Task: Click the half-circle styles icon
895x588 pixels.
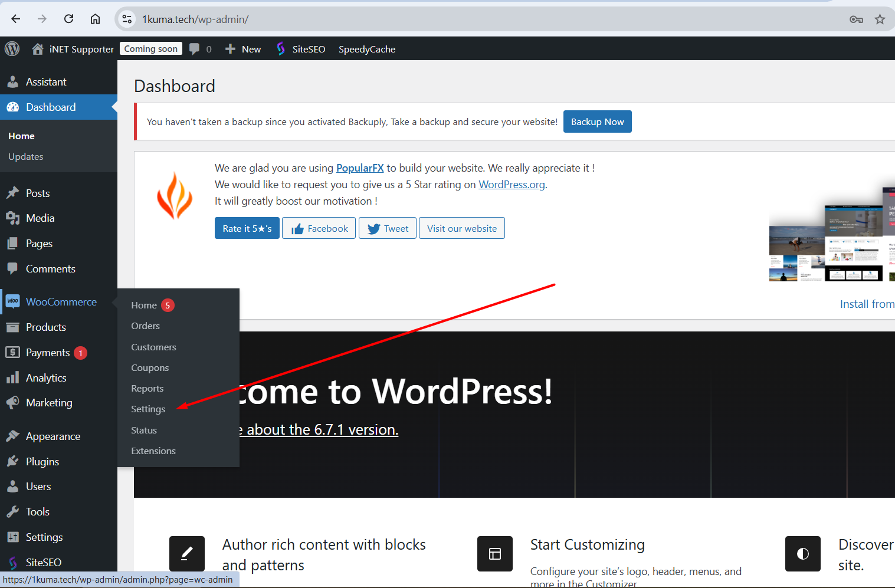Action: 803,554
